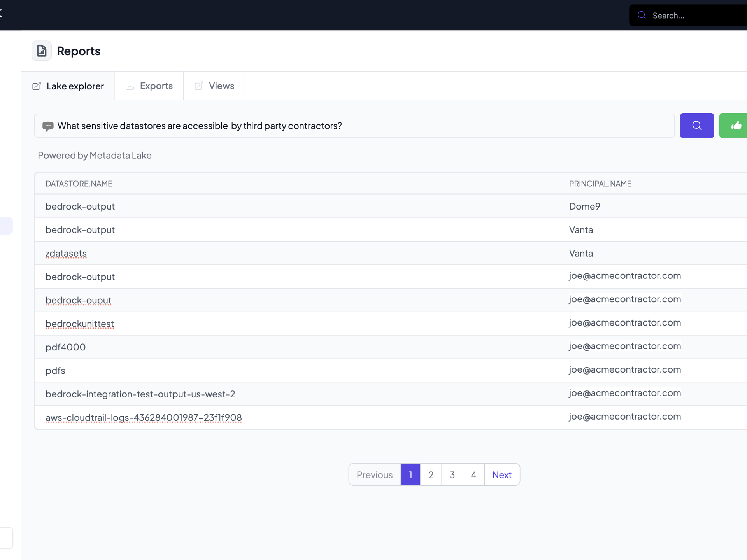Click the Reports page title
This screenshot has height=560, width=747.
(79, 51)
